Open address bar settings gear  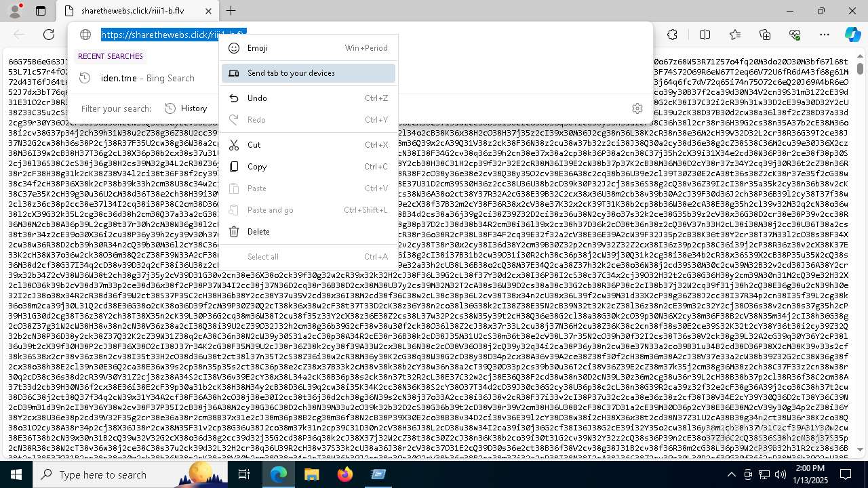[637, 108]
